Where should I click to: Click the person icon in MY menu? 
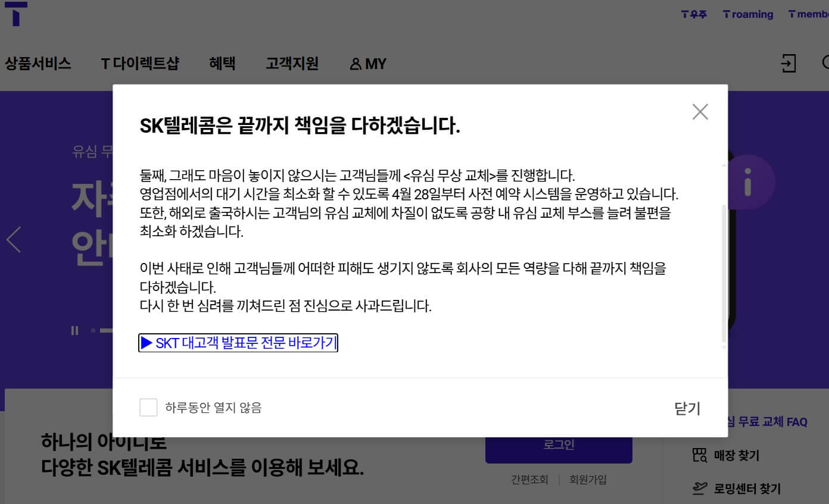[356, 64]
